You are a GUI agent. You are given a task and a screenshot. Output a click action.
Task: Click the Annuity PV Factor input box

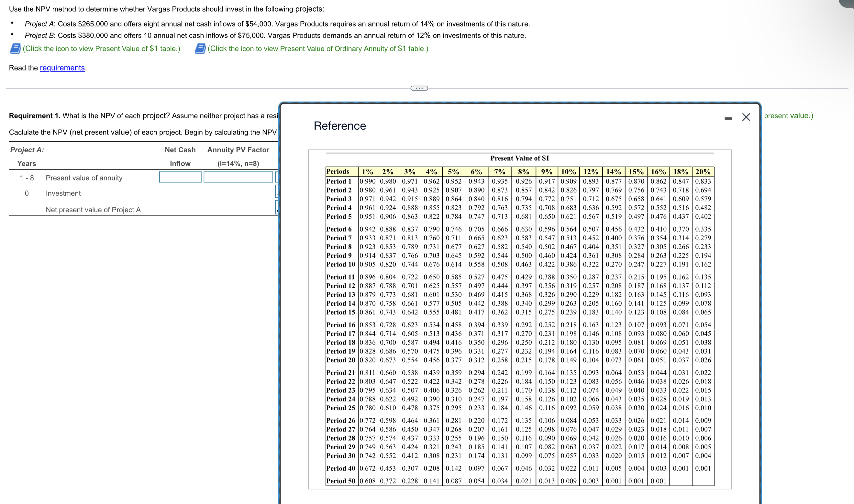(238, 177)
